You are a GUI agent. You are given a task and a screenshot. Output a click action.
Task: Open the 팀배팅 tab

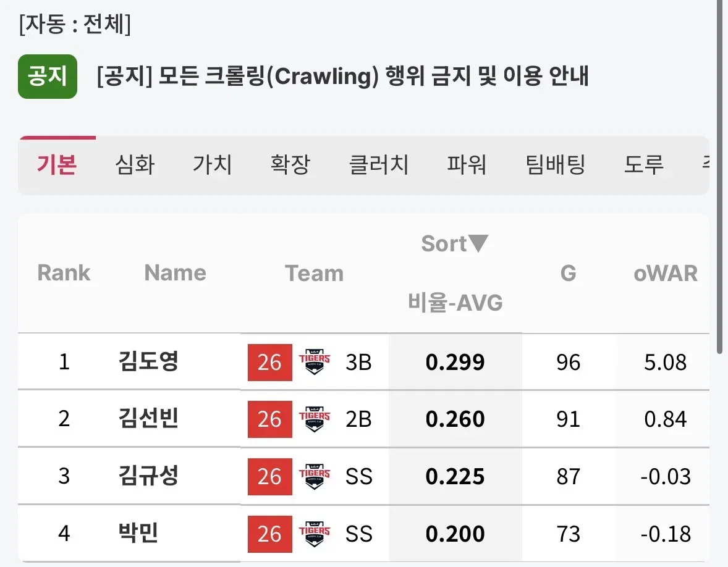(x=556, y=165)
